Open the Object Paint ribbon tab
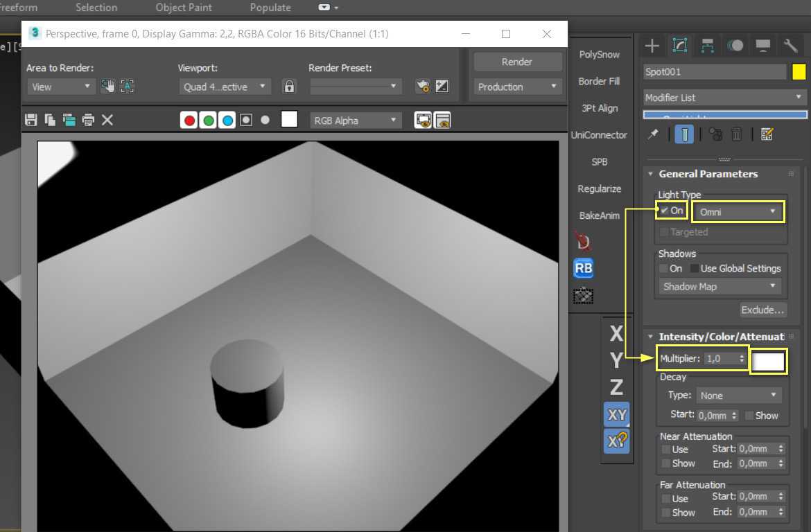 pyautogui.click(x=184, y=8)
